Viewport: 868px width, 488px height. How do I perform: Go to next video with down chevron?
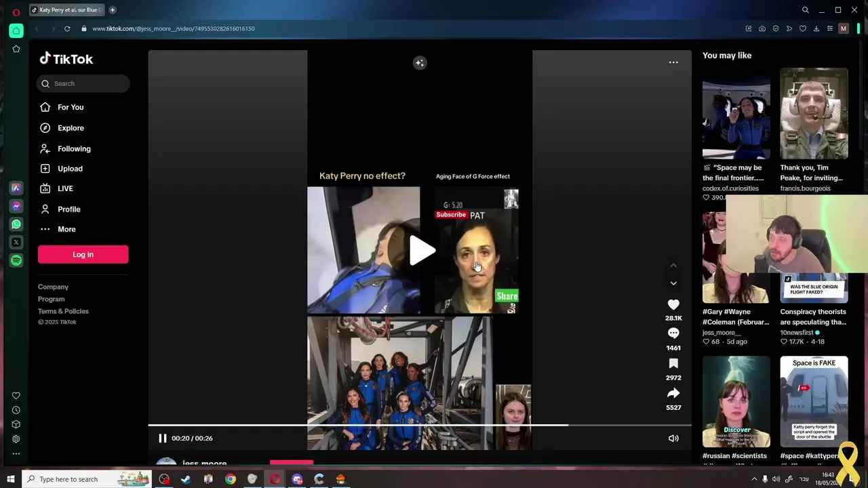tap(673, 283)
